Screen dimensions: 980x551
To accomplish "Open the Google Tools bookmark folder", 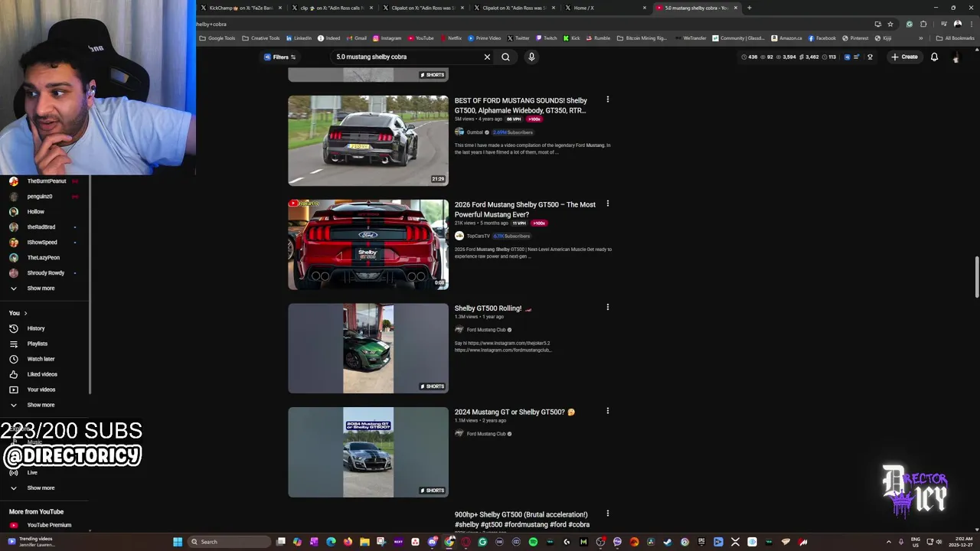I will pos(217,38).
